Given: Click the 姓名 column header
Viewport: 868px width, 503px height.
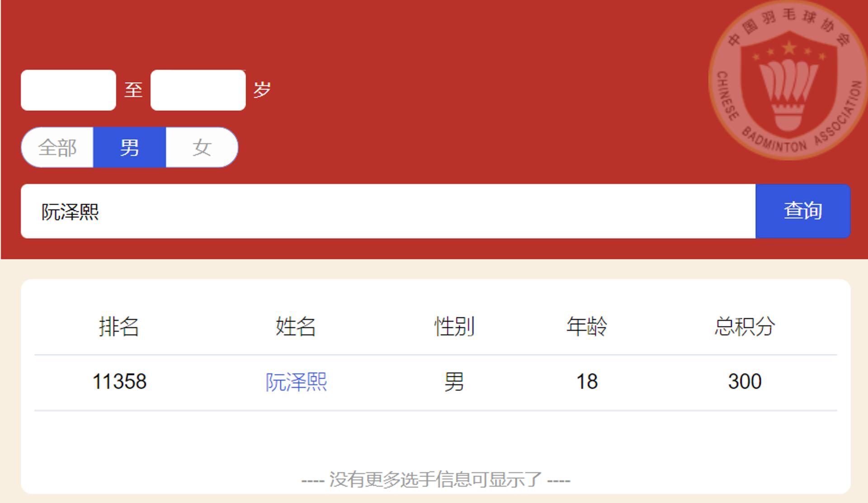Looking at the screenshot, I should [x=296, y=326].
